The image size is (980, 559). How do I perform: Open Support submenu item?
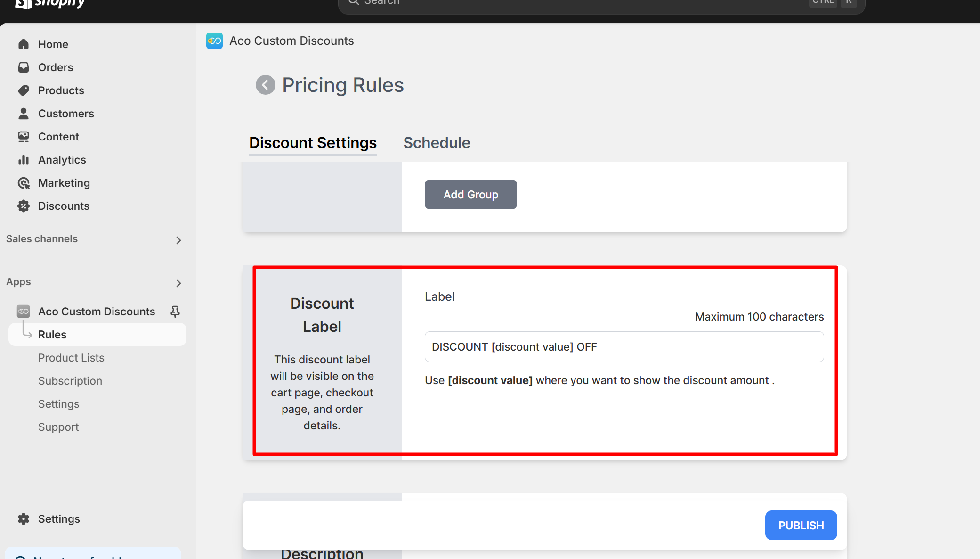pyautogui.click(x=58, y=427)
